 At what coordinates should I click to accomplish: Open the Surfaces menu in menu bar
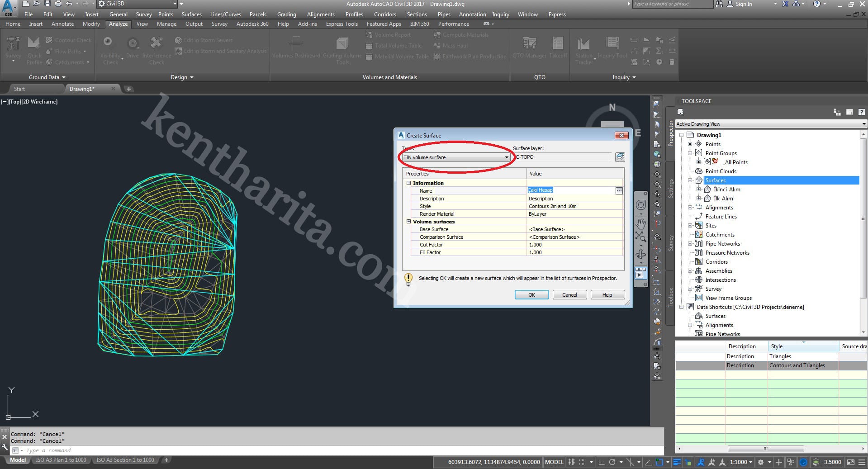coord(191,14)
